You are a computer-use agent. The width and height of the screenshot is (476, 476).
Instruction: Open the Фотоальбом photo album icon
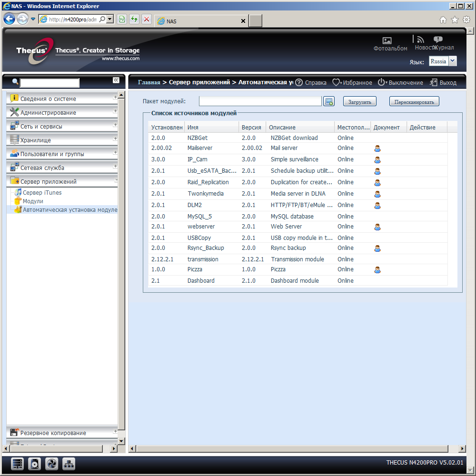point(387,40)
